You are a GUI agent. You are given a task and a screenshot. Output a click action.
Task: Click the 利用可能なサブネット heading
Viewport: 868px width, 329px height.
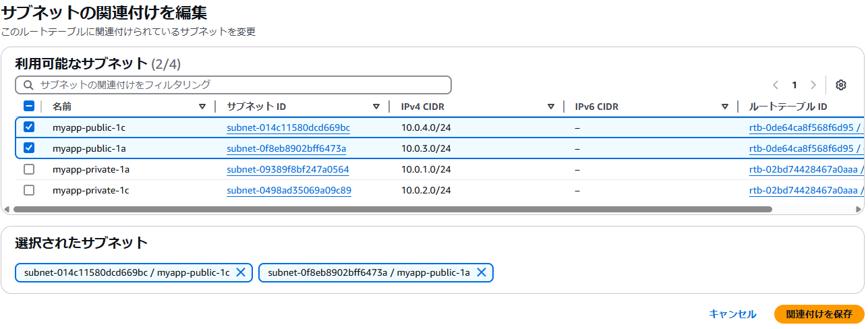[81, 64]
